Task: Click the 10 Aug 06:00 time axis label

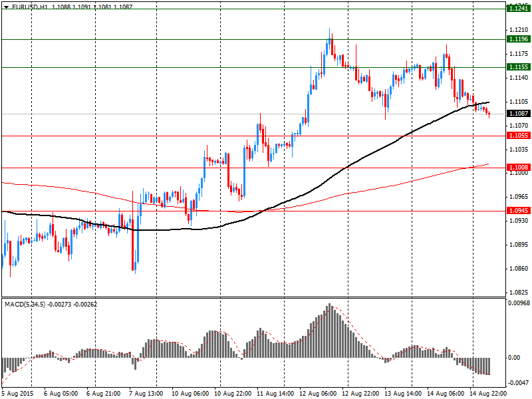Action: [190, 394]
